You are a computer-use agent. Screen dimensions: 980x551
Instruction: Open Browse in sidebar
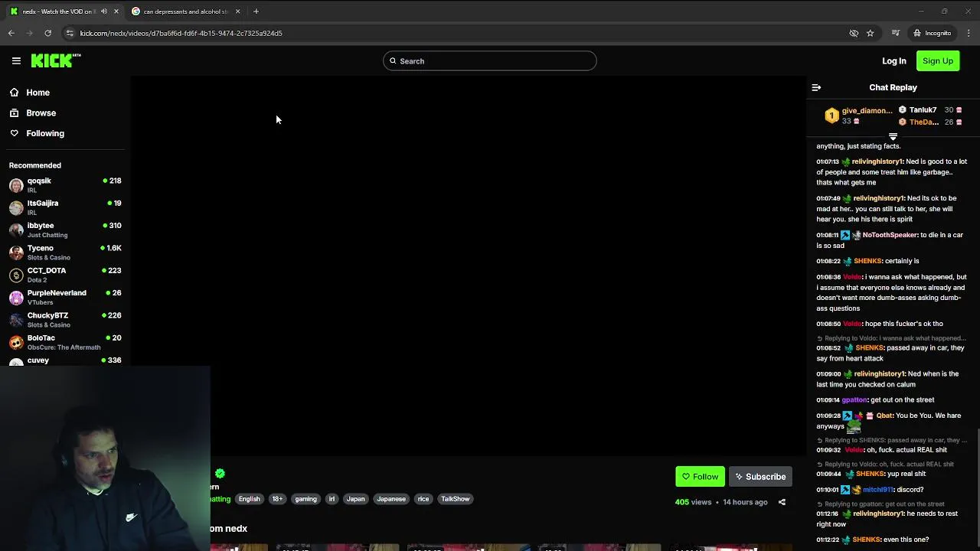pyautogui.click(x=41, y=113)
